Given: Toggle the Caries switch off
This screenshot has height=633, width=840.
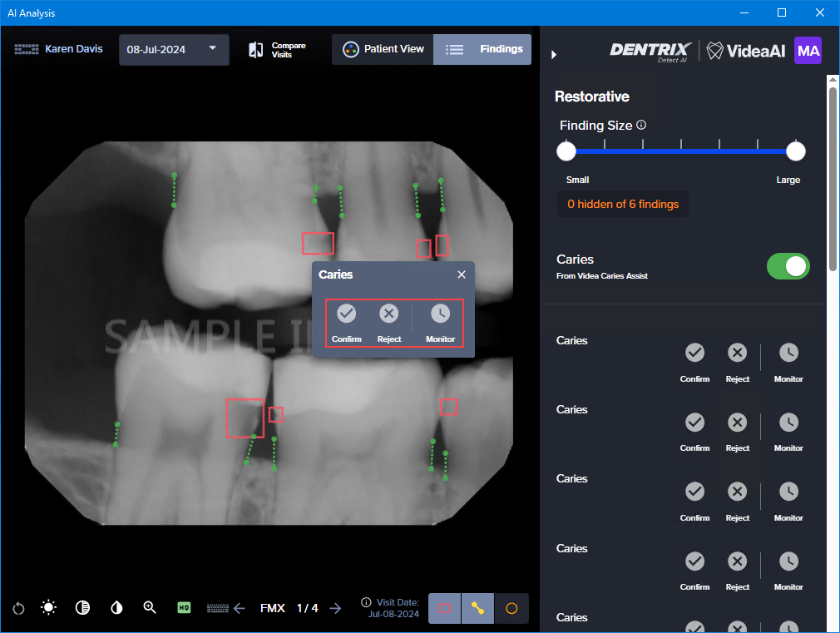Looking at the screenshot, I should [788, 266].
